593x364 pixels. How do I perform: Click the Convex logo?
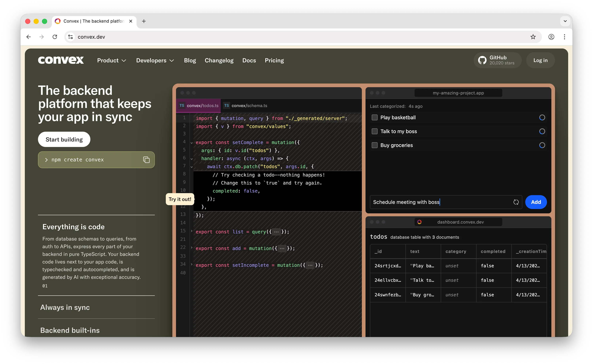point(61,60)
